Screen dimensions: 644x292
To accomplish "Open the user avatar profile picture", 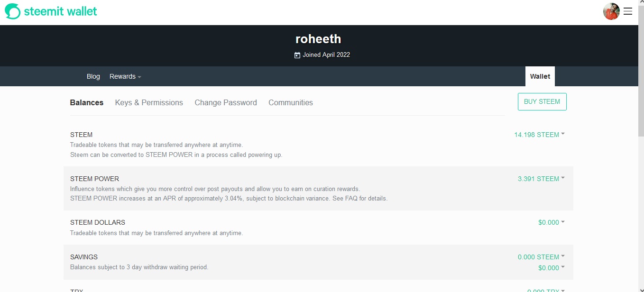I will 611,11.
